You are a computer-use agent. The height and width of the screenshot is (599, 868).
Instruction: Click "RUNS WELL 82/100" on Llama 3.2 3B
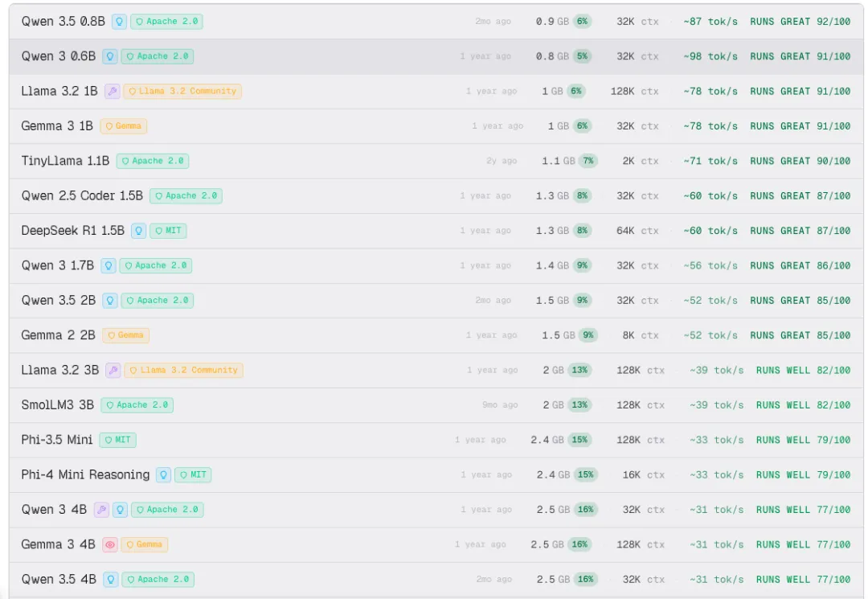click(x=803, y=371)
